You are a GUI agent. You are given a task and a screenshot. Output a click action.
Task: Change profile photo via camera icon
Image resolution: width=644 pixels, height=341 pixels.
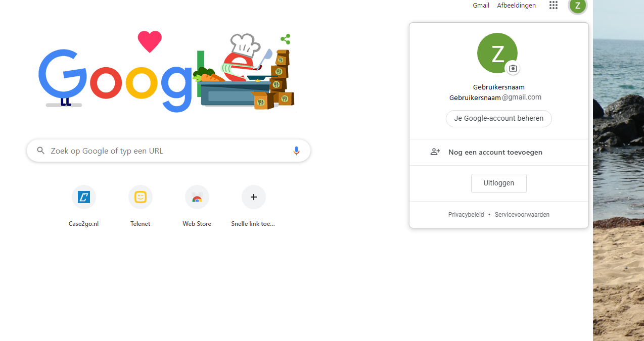(513, 68)
